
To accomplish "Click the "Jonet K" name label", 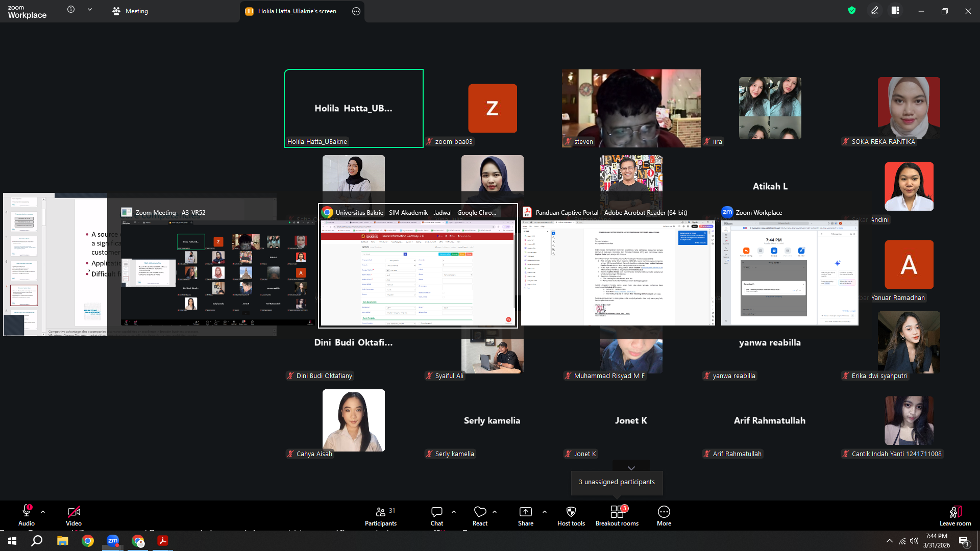I will click(x=585, y=454).
